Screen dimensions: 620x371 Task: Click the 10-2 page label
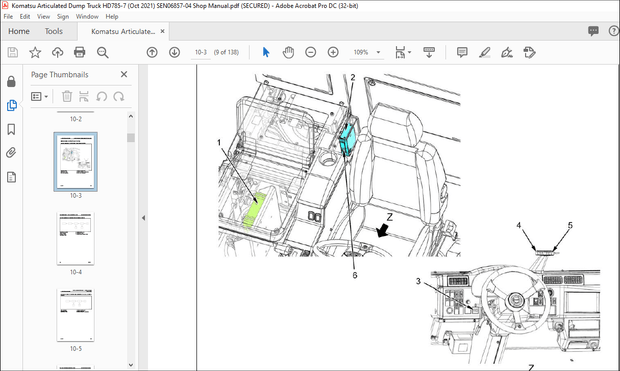tap(76, 119)
